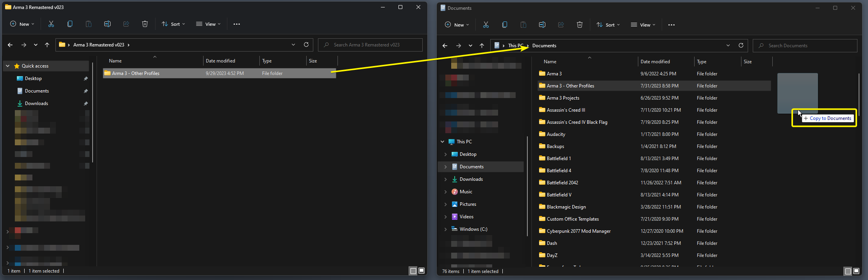Select Cyberpunk 2077 Mod Manager folder
This screenshot has height=280, width=868.
[x=654, y=231]
